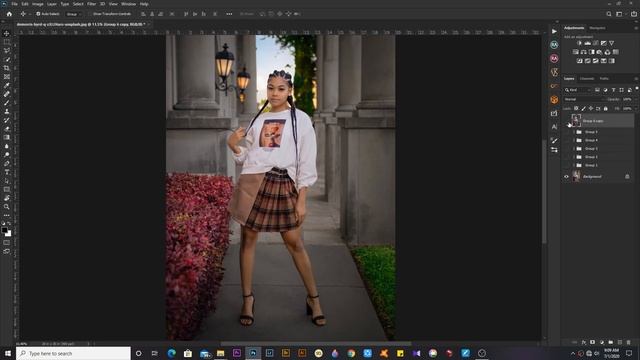640x360 pixels.
Task: Click the lock icon on Background layer
Action: tap(627, 176)
